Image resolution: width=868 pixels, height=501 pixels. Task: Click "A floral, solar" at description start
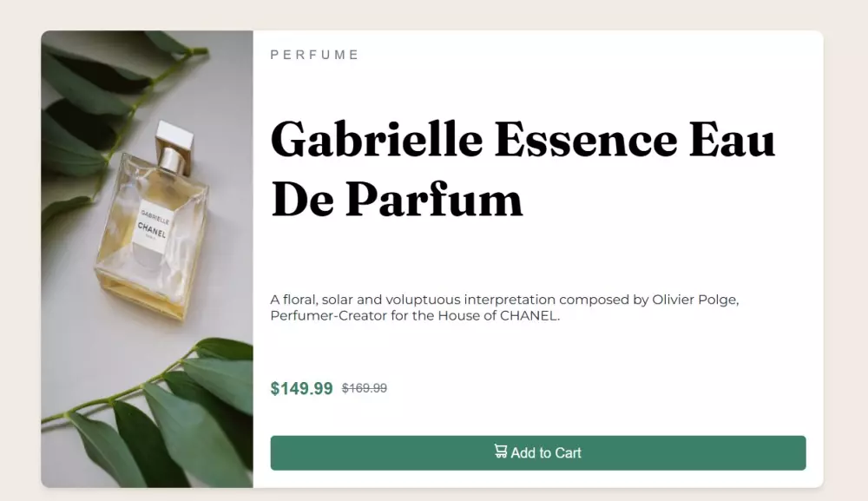(x=312, y=300)
